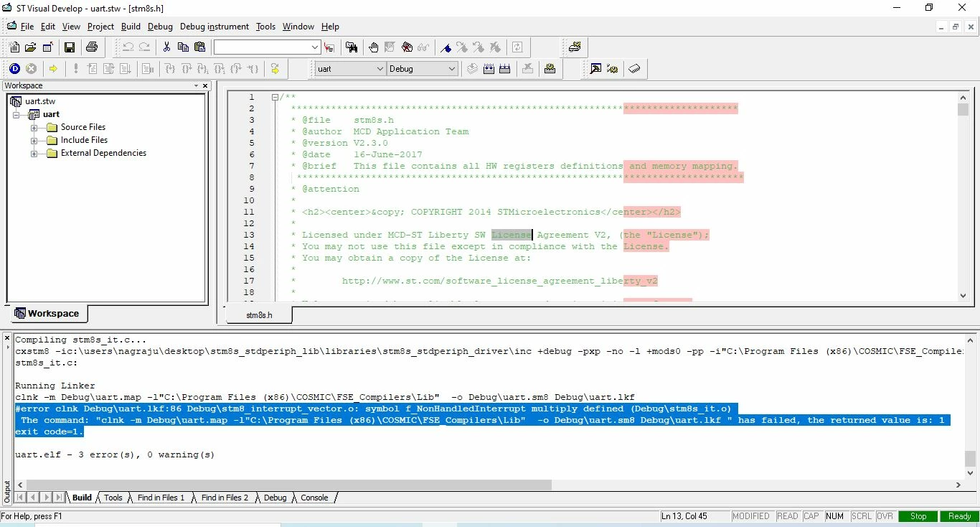Switch to Find in Files 1 tab
This screenshot has width=980, height=527.
(x=161, y=498)
